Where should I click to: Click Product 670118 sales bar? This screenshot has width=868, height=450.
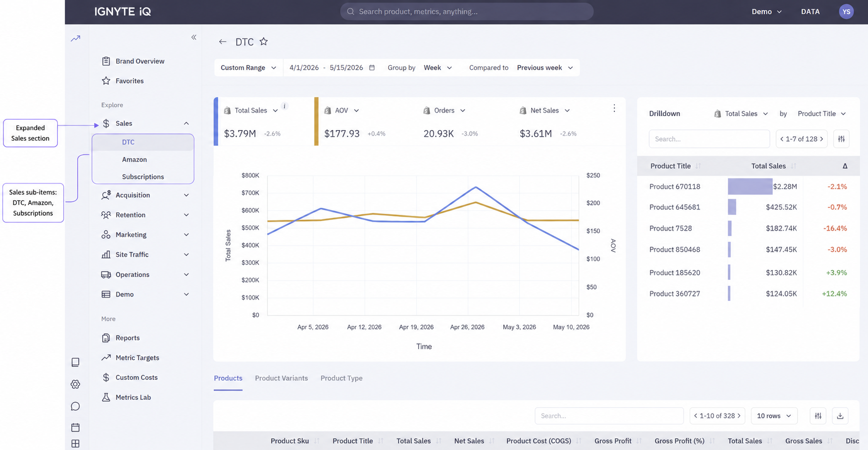[x=750, y=186]
